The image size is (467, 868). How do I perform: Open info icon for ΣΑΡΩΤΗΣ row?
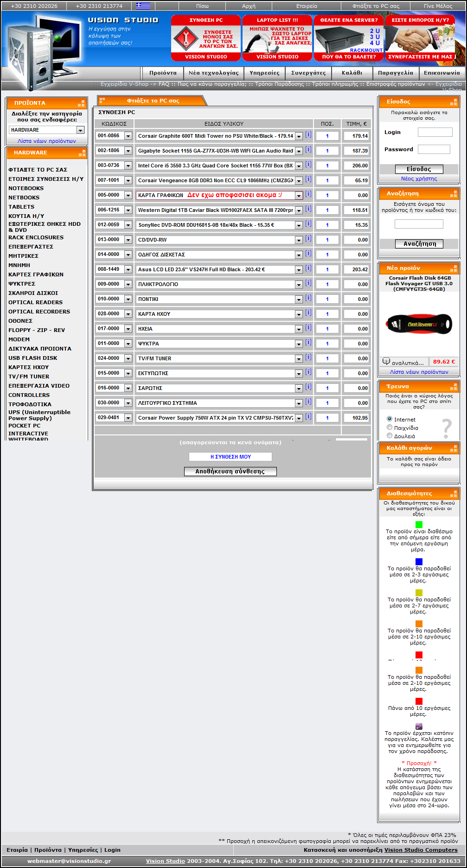click(x=308, y=387)
